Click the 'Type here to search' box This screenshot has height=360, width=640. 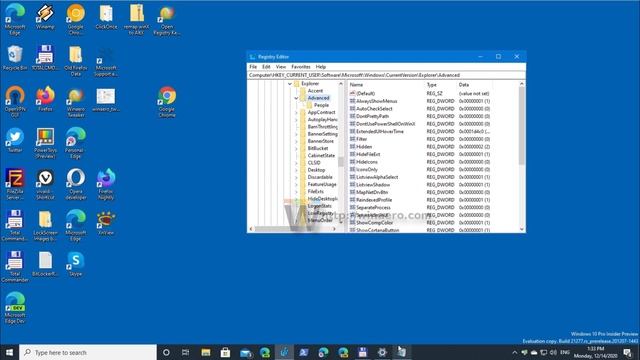coord(88,352)
